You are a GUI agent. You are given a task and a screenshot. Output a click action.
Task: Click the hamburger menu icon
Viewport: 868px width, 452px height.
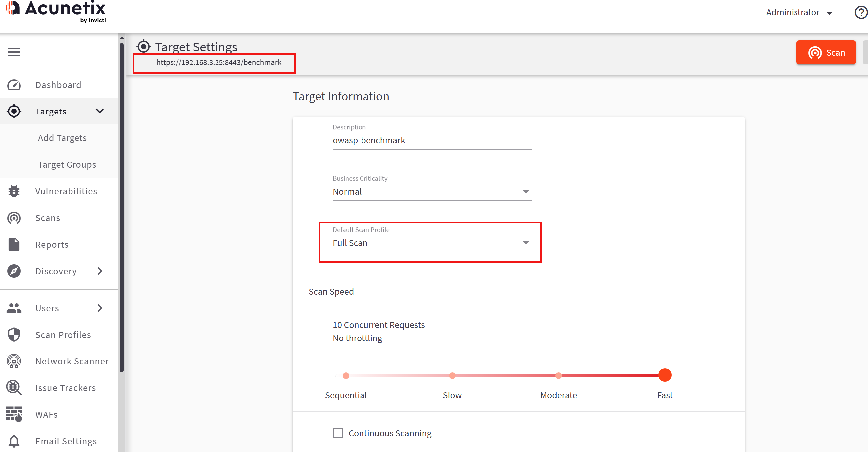14,52
